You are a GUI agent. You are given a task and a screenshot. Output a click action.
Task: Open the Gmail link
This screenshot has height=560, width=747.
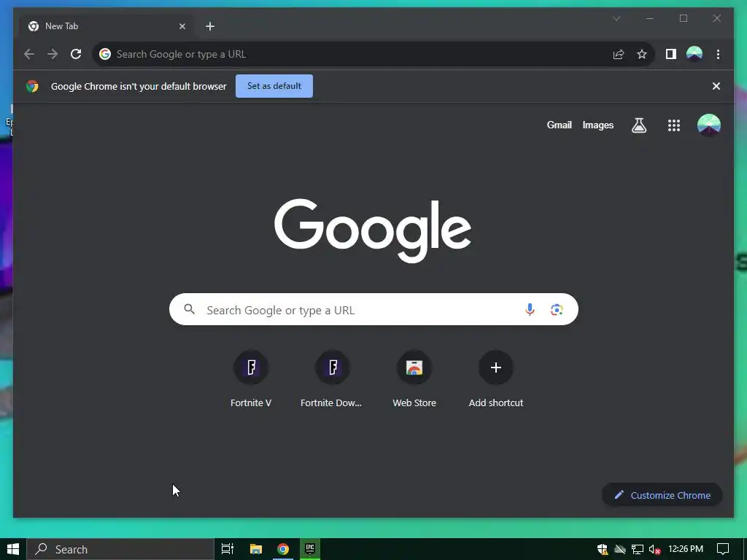coord(559,125)
